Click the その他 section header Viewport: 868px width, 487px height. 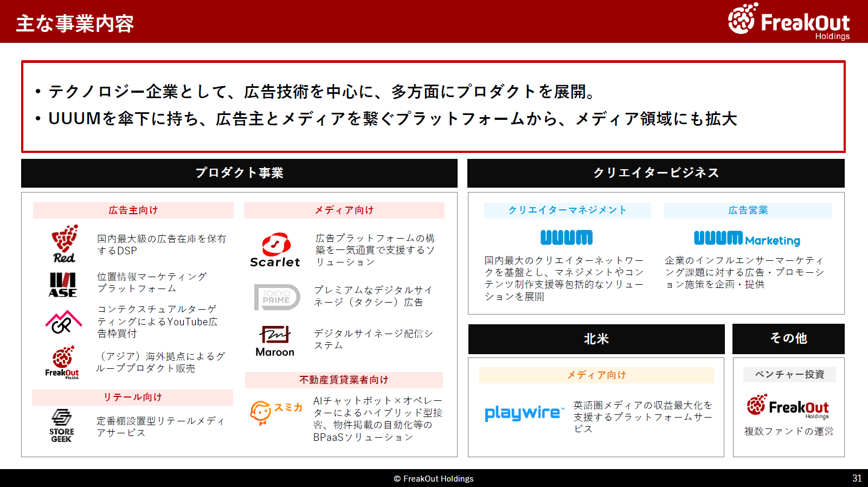click(x=788, y=338)
